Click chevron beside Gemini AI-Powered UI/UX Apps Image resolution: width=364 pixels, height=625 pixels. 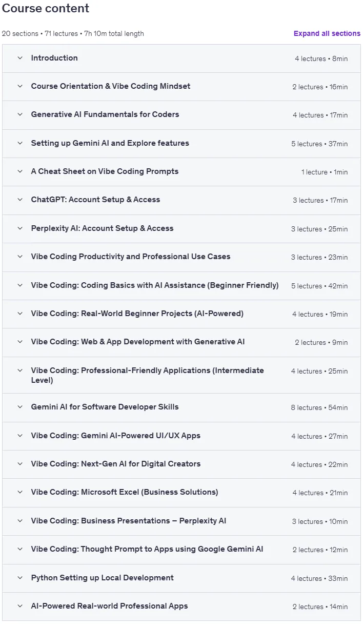(x=20, y=436)
